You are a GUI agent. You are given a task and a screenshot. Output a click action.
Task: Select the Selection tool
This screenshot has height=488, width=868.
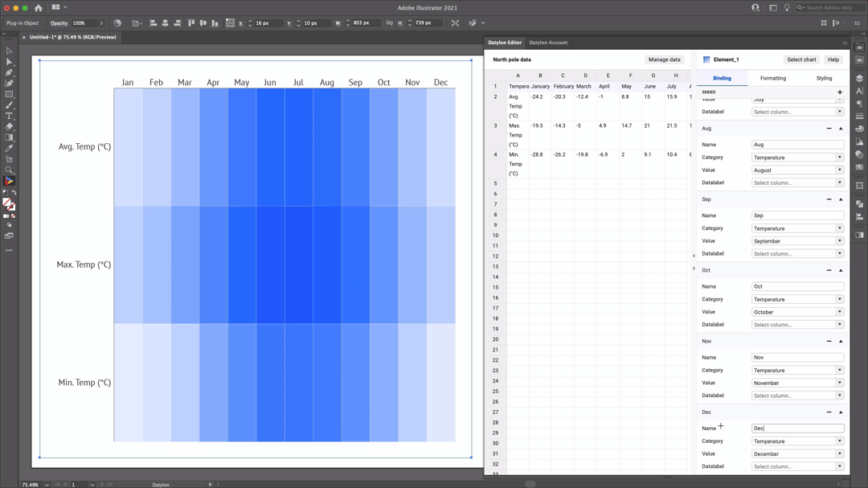click(x=9, y=50)
